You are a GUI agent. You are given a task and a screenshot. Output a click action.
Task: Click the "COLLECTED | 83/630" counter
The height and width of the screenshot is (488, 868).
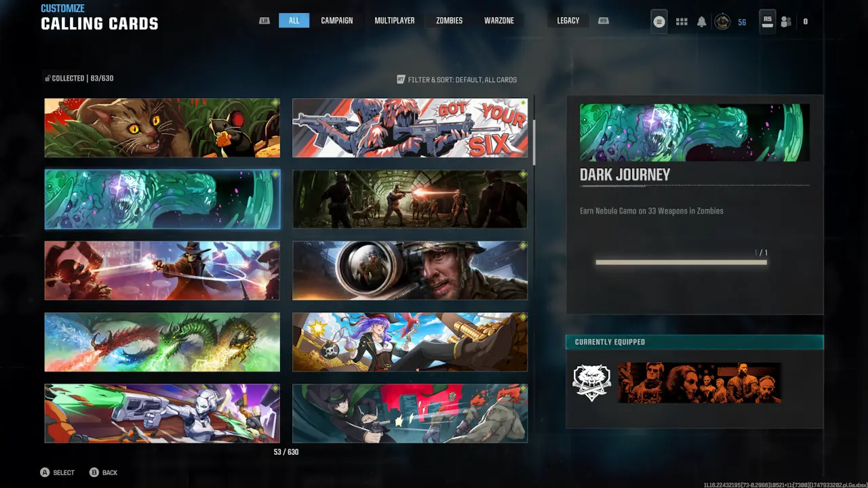pyautogui.click(x=83, y=79)
